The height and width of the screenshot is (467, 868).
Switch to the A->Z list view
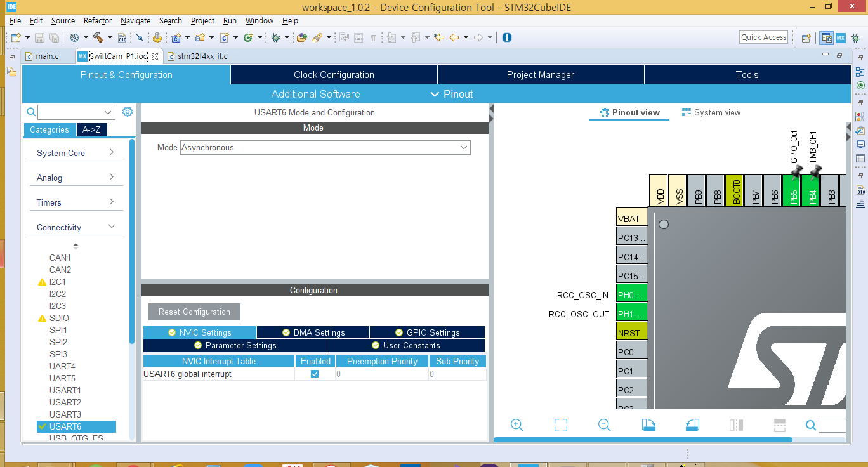pos(91,129)
